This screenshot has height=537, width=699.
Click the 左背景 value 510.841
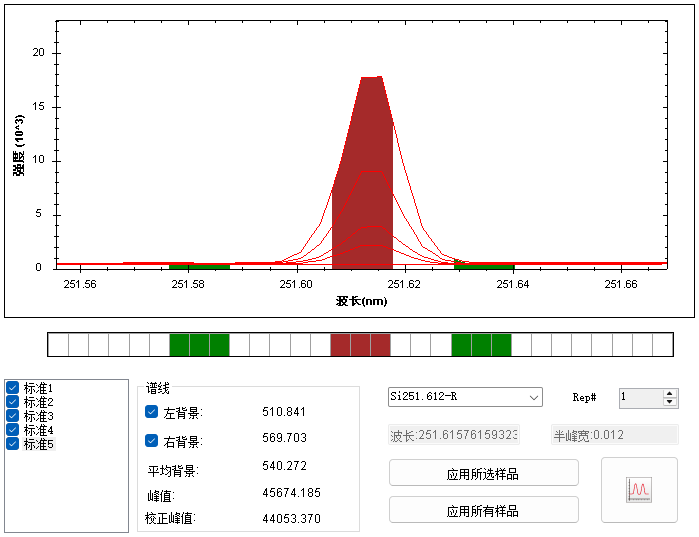click(x=284, y=412)
